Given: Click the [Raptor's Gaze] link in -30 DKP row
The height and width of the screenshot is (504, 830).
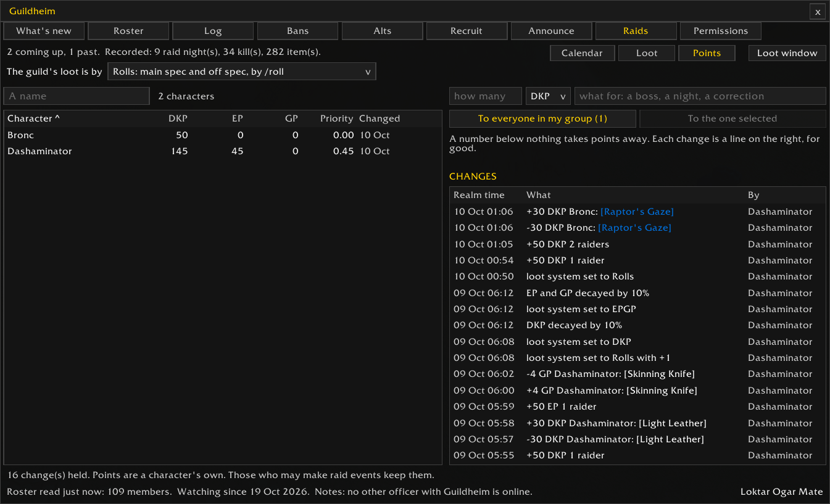Looking at the screenshot, I should coord(634,228).
